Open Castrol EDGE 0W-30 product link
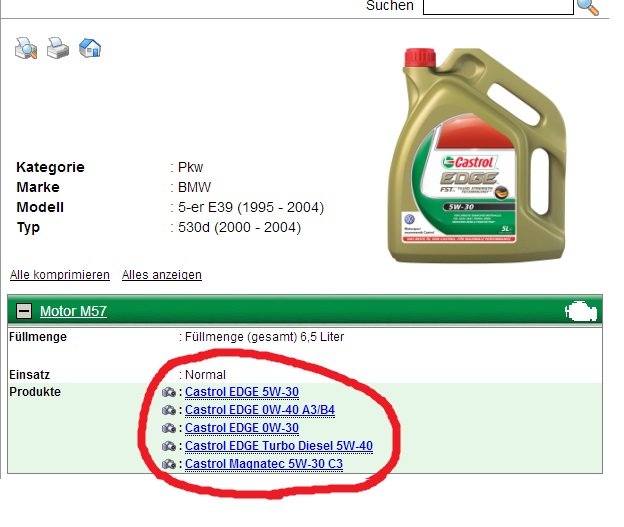 (x=242, y=427)
